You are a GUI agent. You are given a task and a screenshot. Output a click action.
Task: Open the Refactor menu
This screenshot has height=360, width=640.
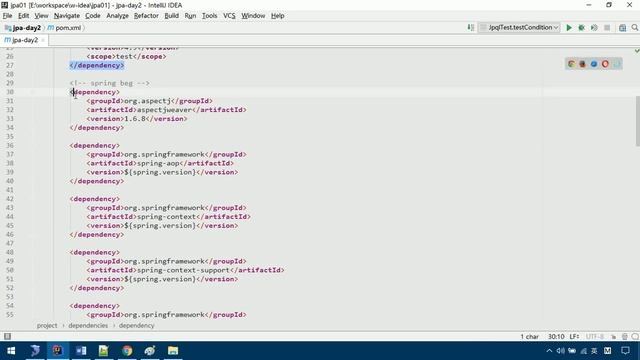146,16
